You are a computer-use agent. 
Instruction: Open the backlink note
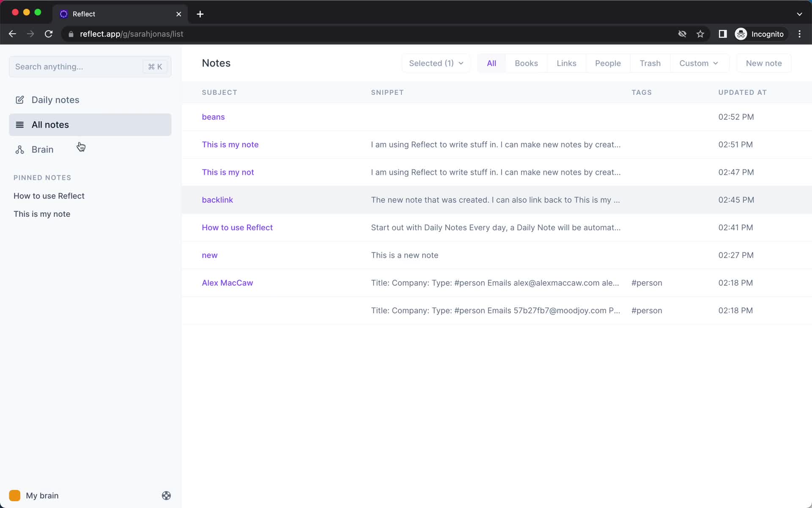(x=217, y=200)
